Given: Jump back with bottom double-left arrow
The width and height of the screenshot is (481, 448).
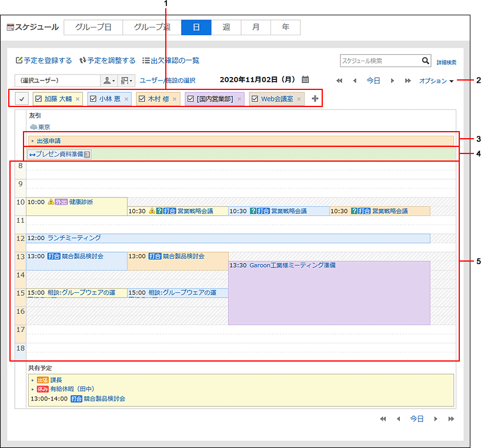Looking at the screenshot, I should point(383,419).
